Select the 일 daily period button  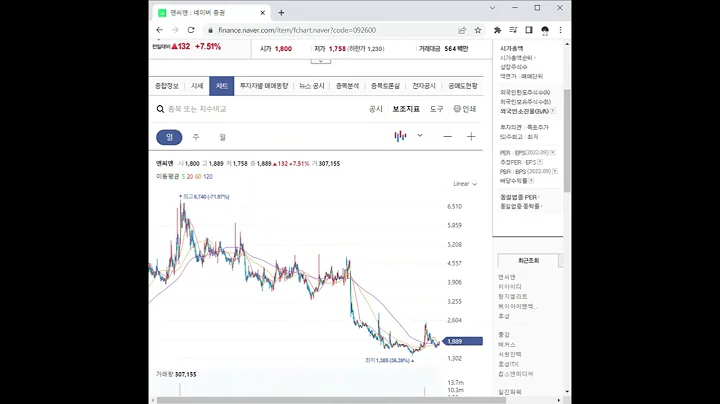(x=169, y=137)
